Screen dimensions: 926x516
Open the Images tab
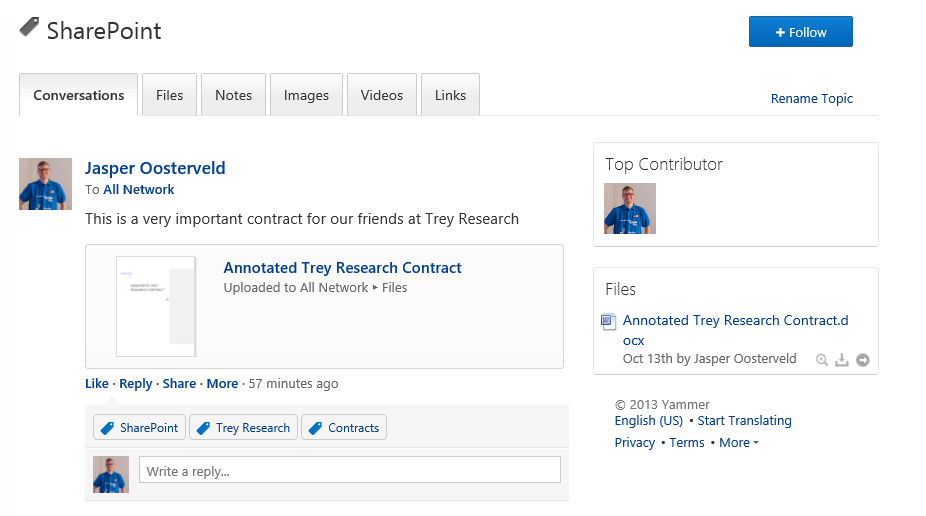(306, 95)
